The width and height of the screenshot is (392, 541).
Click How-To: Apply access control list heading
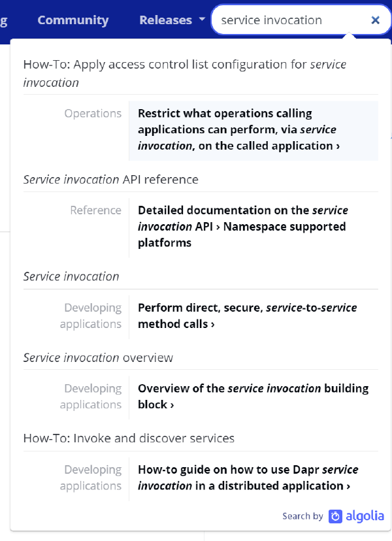pos(185,73)
